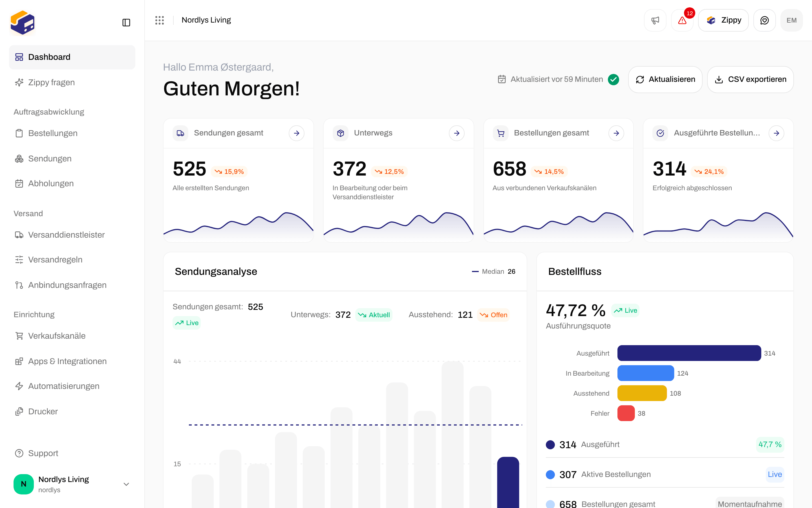This screenshot has height=508, width=812.
Task: Open Anbindungsanfragen page
Action: point(72,285)
